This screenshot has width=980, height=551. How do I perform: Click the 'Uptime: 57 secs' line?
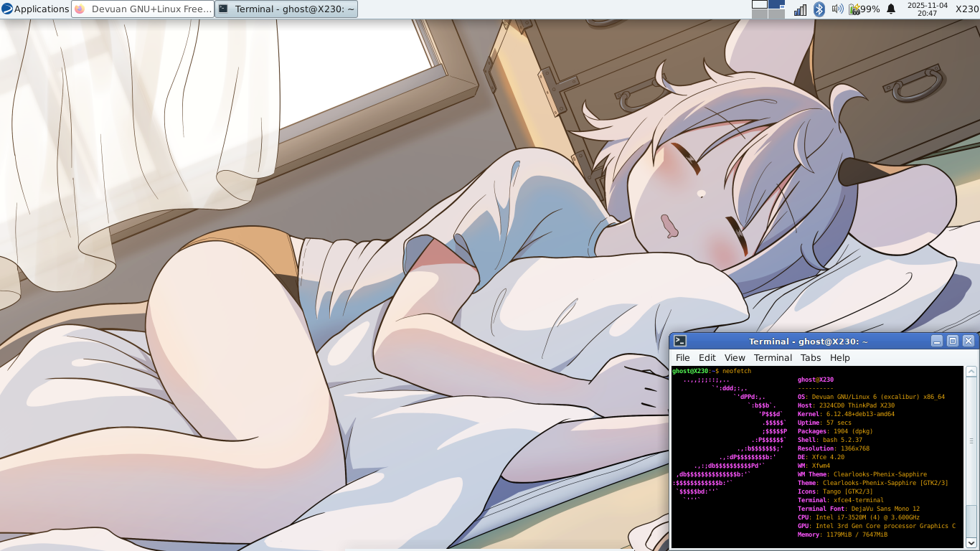825,423
